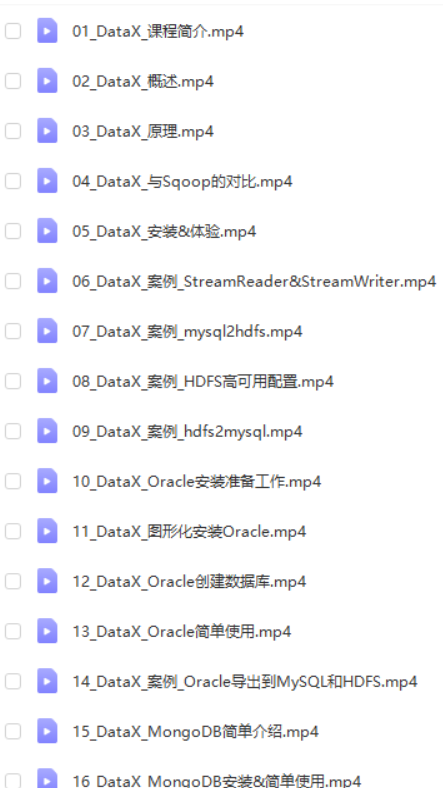Click the video icon for 10_DataX_Oracle安装准备工作.mp4
Image resolution: width=443 pixels, height=788 pixels.
point(47,481)
